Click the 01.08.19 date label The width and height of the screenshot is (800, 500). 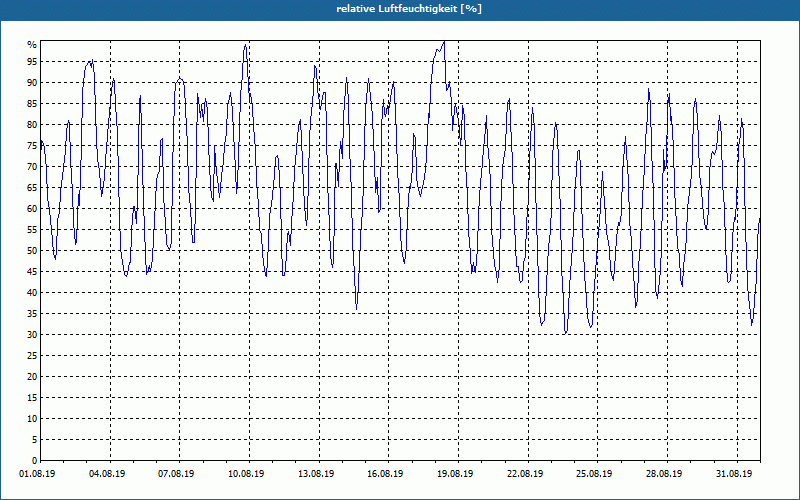(37, 474)
